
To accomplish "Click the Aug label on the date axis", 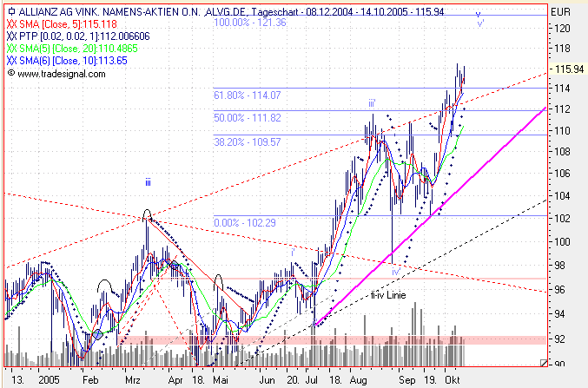I will (359, 379).
